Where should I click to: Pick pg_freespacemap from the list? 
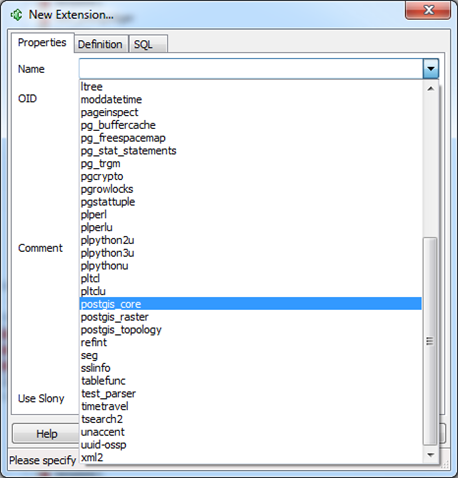(251, 138)
